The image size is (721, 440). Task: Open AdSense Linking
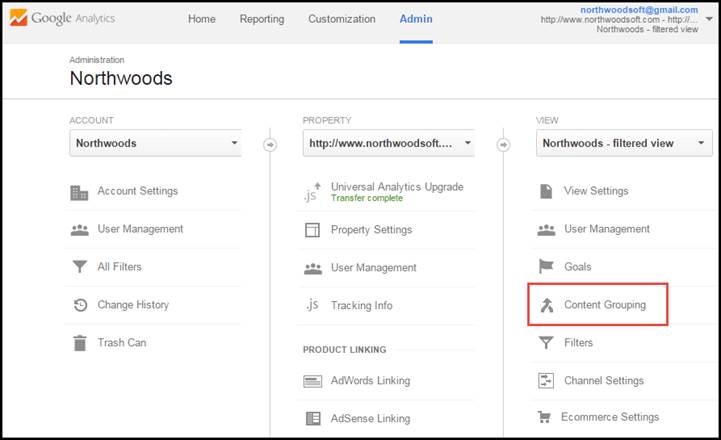coord(371,418)
